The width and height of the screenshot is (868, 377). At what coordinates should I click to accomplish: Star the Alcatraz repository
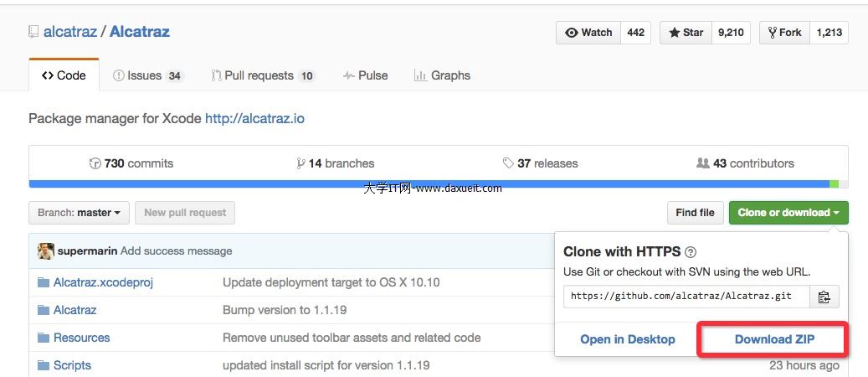(686, 33)
